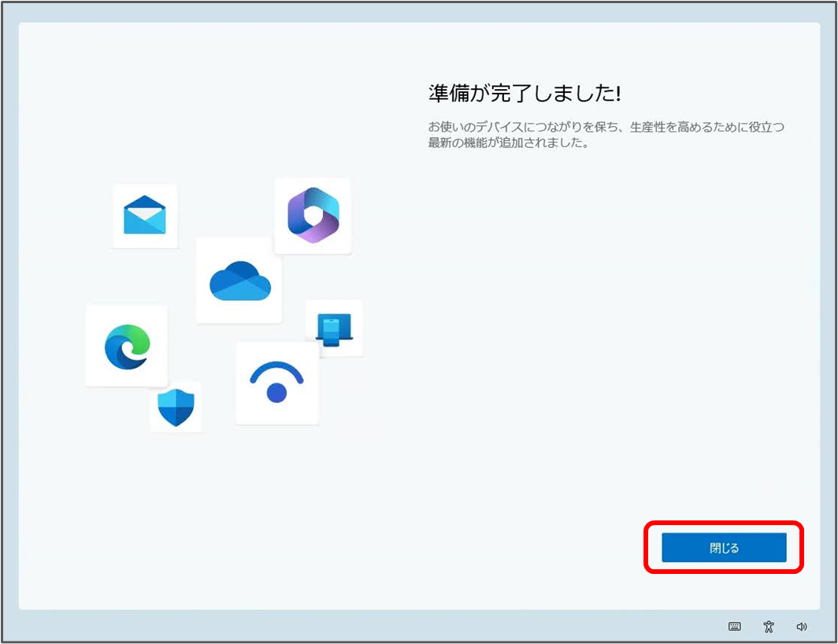838x644 pixels.
Task: Click the 閉じる button
Action: point(724,547)
